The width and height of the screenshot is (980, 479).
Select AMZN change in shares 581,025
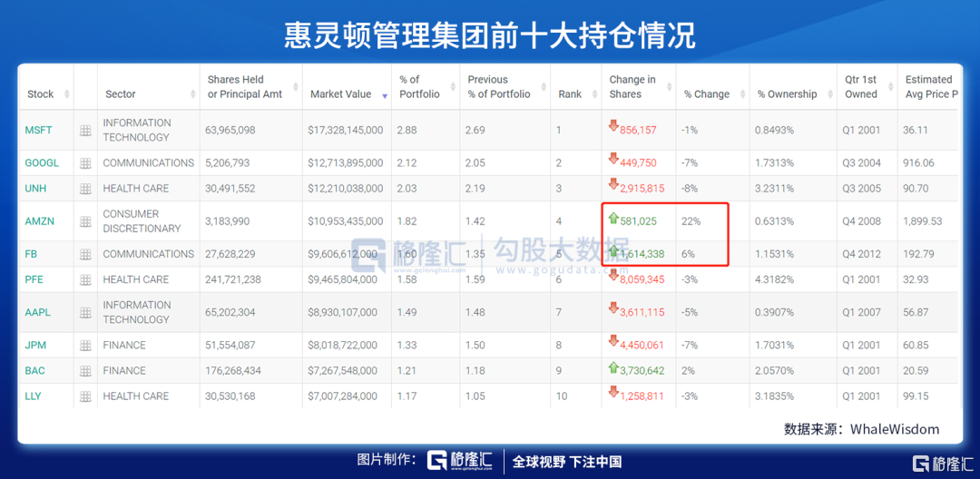click(638, 221)
